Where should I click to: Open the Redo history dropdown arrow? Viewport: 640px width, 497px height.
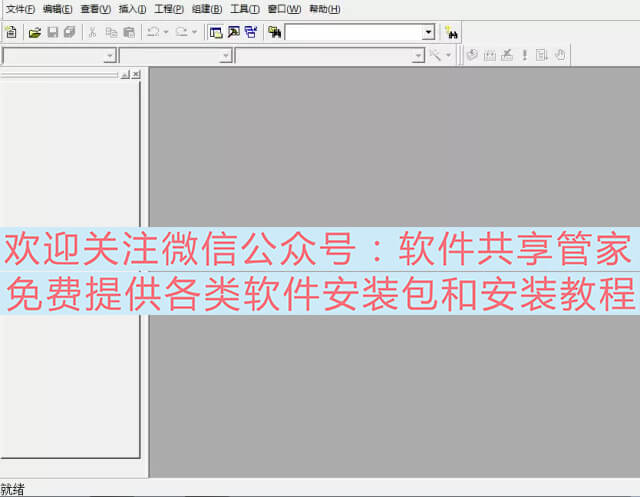(194, 32)
